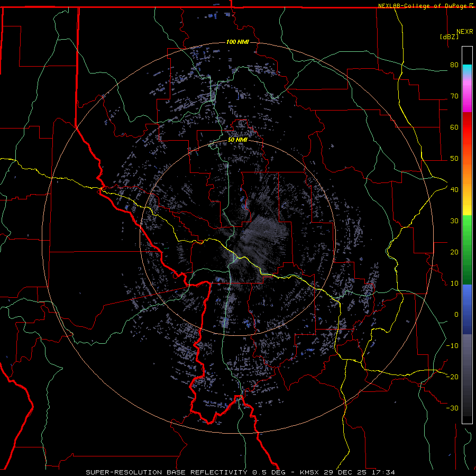The height and width of the screenshot is (476, 476).
Task: Click the 40 dBZ scale value
Action: [454, 190]
